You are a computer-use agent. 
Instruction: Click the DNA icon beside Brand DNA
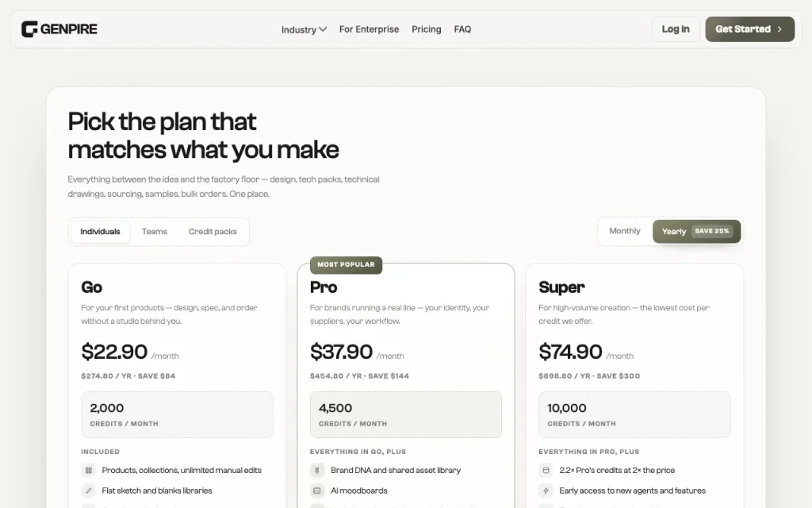click(x=317, y=470)
